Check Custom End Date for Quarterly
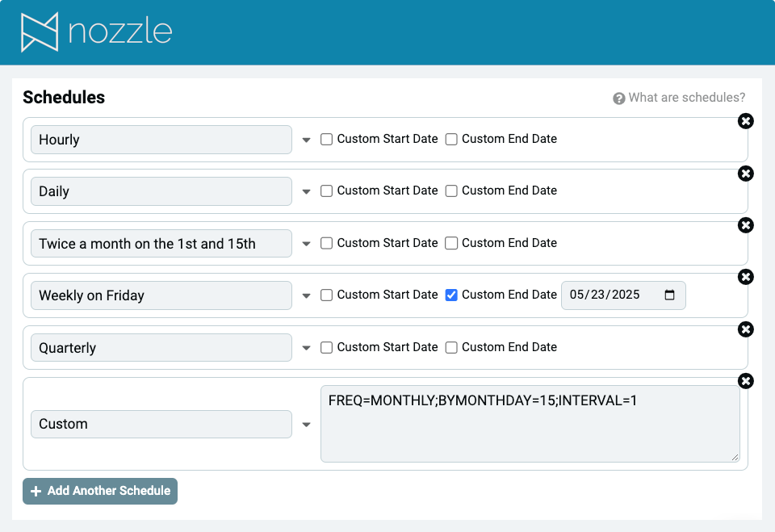Image resolution: width=775 pixels, height=532 pixels. (451, 348)
